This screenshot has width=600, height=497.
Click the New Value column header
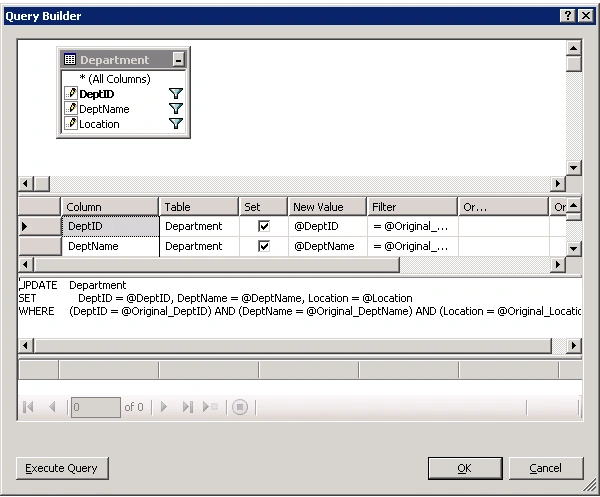pos(327,207)
